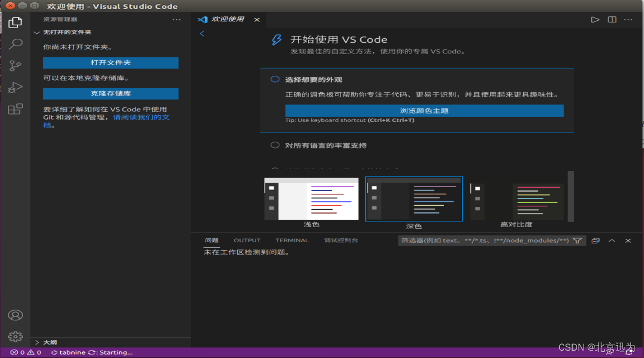This screenshot has height=358, width=644.
Task: Toggle the filter icon in the problems panel
Action: [577, 241]
